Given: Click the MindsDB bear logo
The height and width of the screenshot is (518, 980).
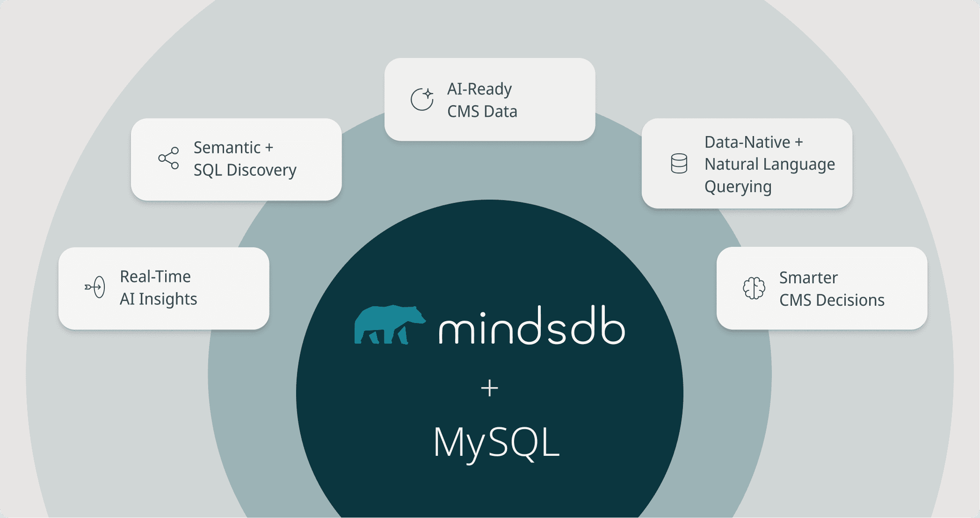Looking at the screenshot, I should [x=389, y=325].
